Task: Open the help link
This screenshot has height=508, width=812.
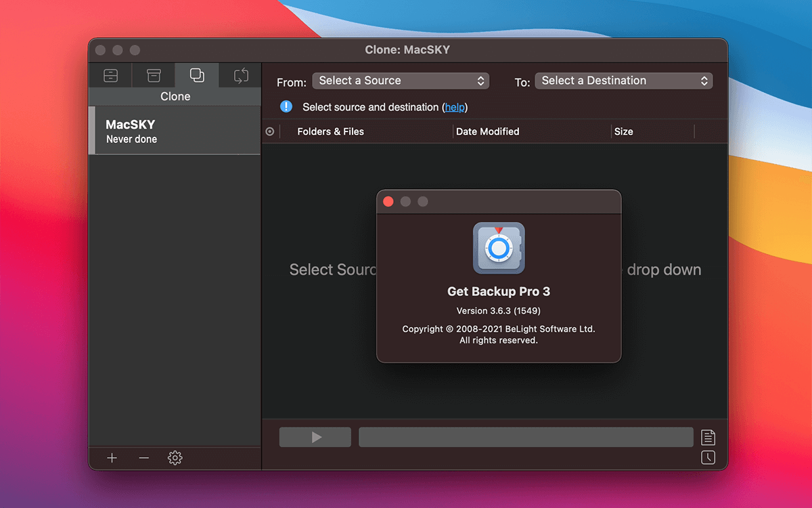Action: click(455, 107)
